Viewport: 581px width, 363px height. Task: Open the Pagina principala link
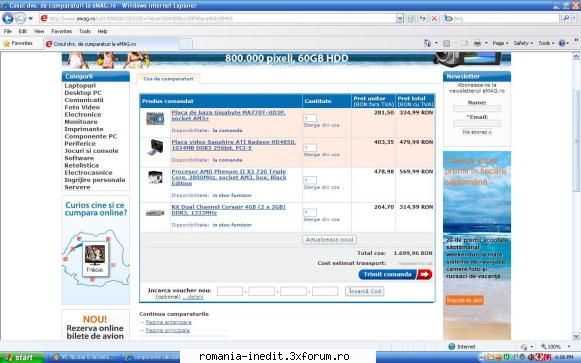167,330
